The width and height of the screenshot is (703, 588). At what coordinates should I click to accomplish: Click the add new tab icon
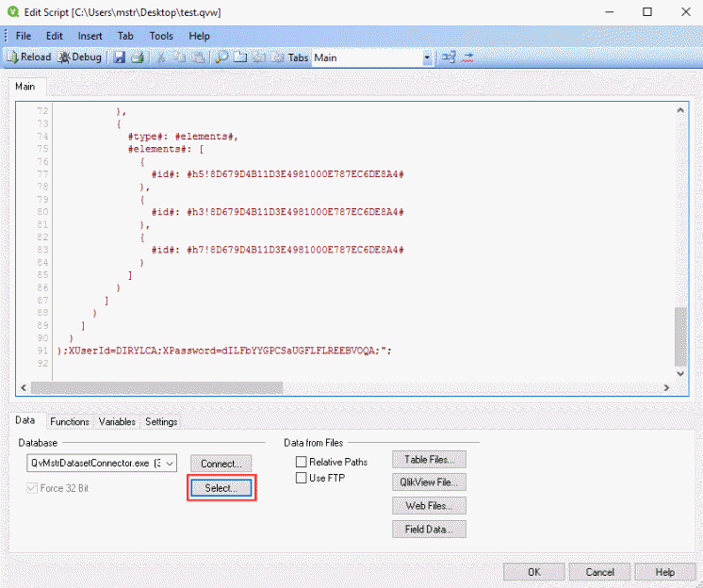pos(240,57)
